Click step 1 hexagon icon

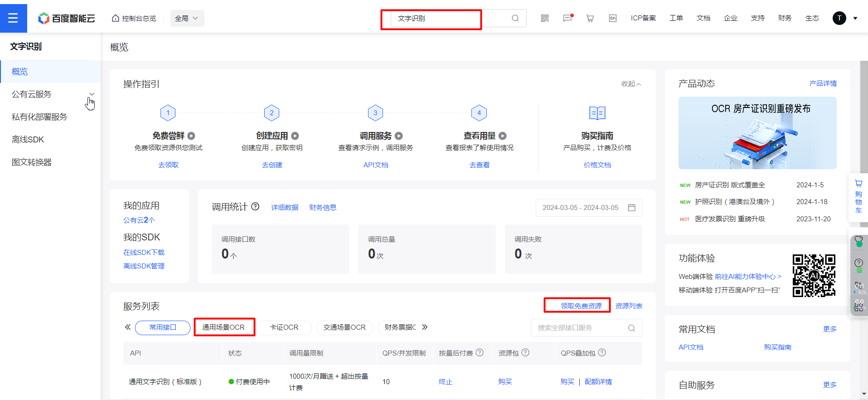click(x=168, y=112)
